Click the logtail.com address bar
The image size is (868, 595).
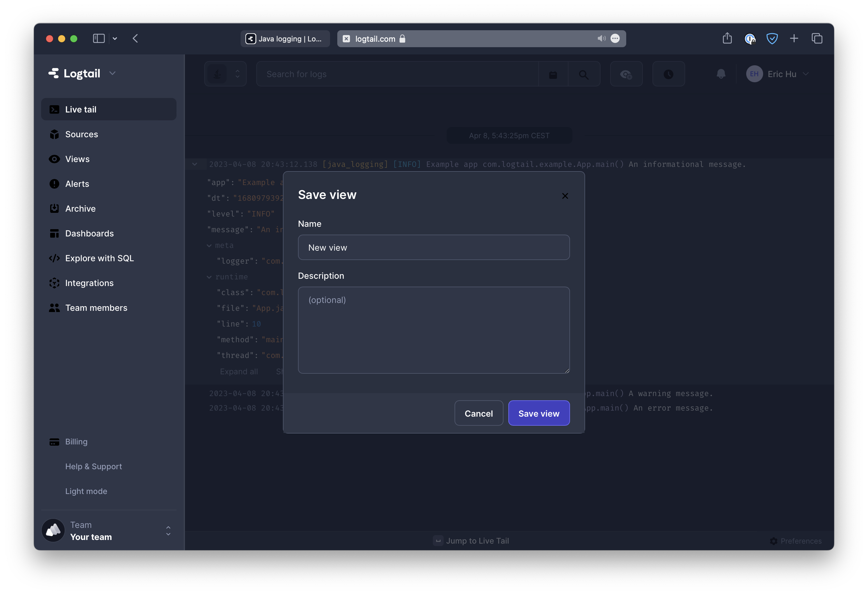[x=481, y=38]
